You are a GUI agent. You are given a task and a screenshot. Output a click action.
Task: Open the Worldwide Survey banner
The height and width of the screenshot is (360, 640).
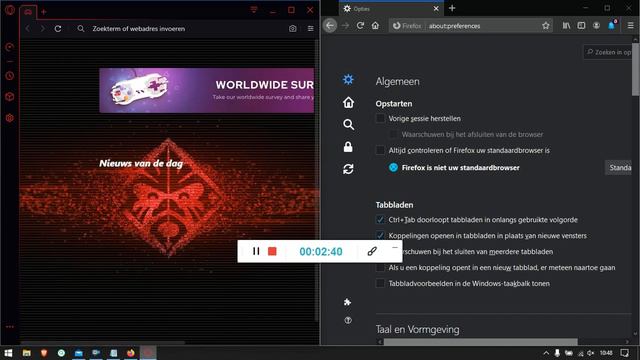pyautogui.click(x=207, y=90)
